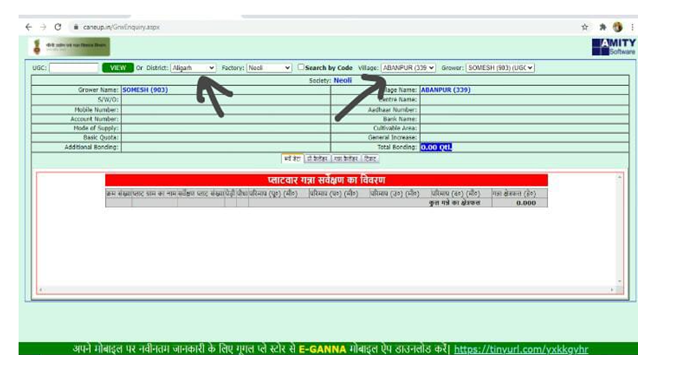Open the tinyurl E-GANNA app link
Image resolution: width=690 pixels, height=374 pixels.
(x=521, y=349)
